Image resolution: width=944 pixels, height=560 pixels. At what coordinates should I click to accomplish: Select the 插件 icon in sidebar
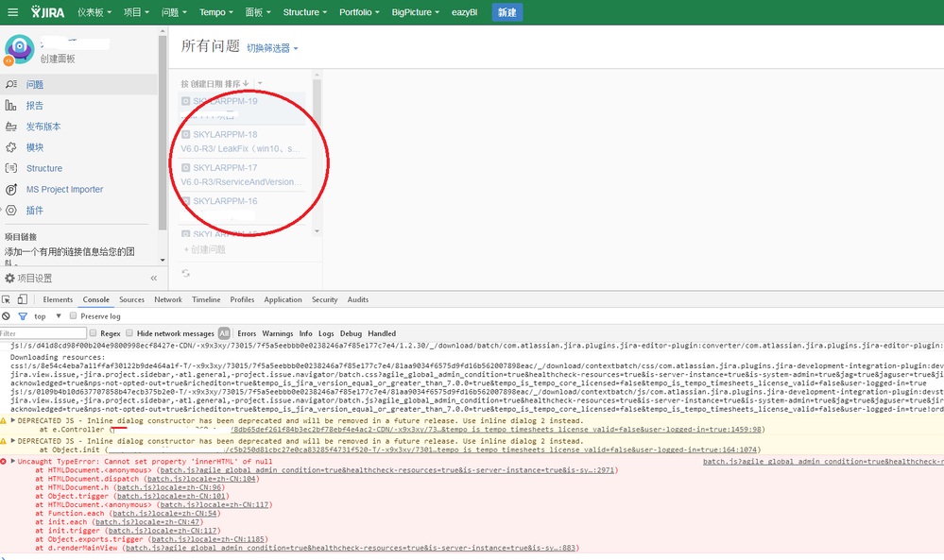point(10,211)
